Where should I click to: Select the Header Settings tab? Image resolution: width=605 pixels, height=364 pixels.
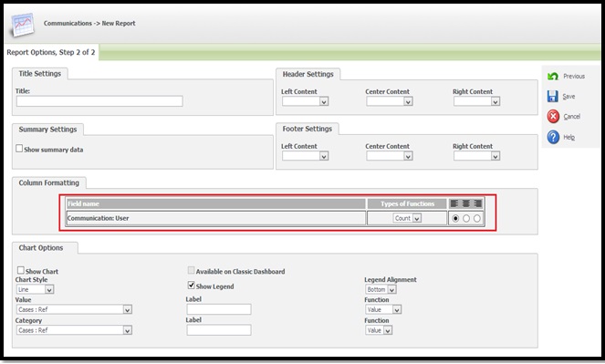pyautogui.click(x=308, y=74)
